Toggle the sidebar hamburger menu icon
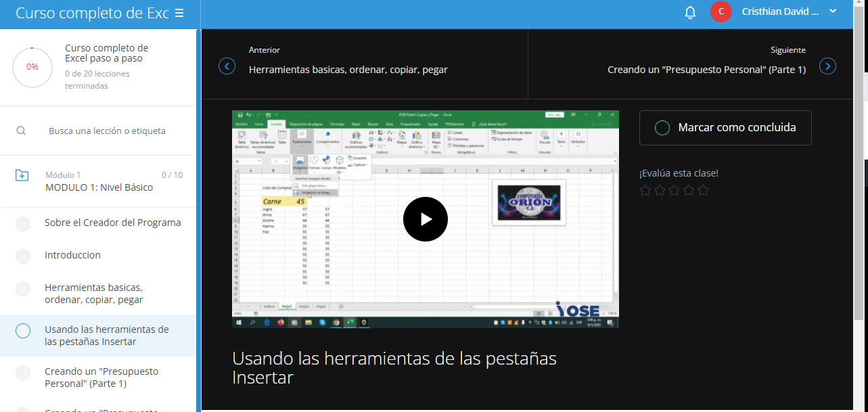This screenshot has height=412, width=868. pos(179,13)
